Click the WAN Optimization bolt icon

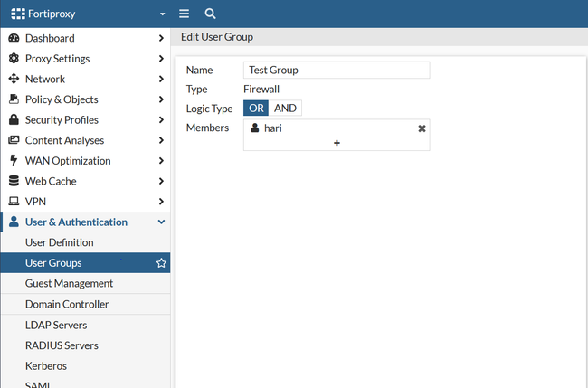point(14,161)
